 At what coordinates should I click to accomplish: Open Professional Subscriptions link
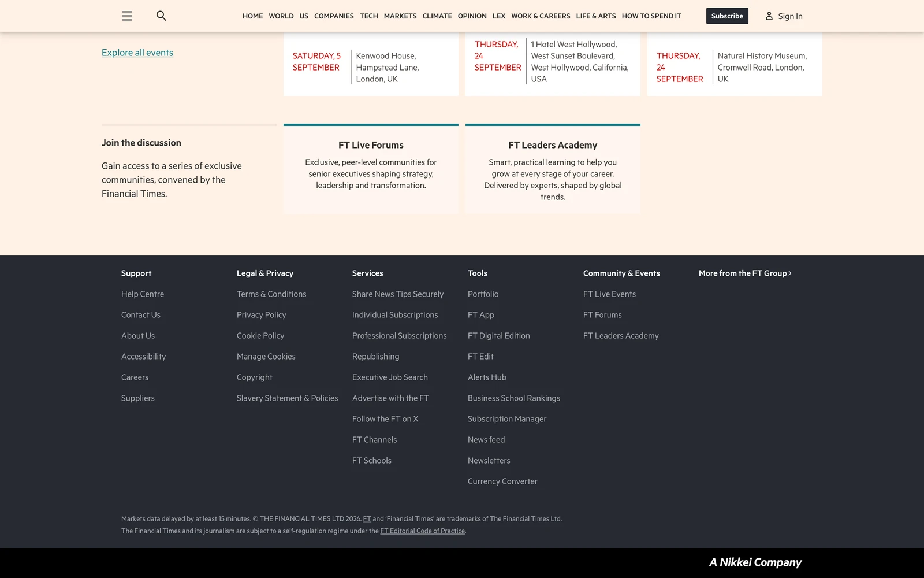(x=400, y=336)
